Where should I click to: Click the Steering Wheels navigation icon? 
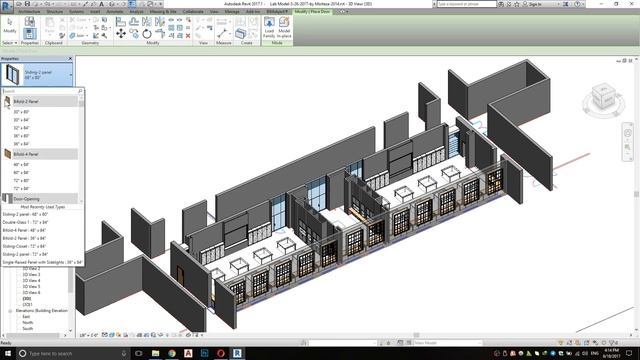tap(628, 133)
